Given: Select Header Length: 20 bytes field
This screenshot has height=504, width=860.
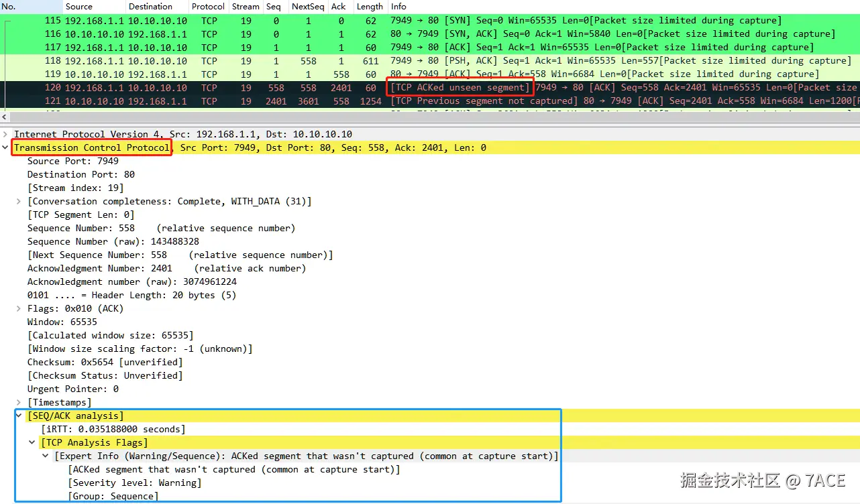Looking at the screenshot, I should (x=131, y=295).
